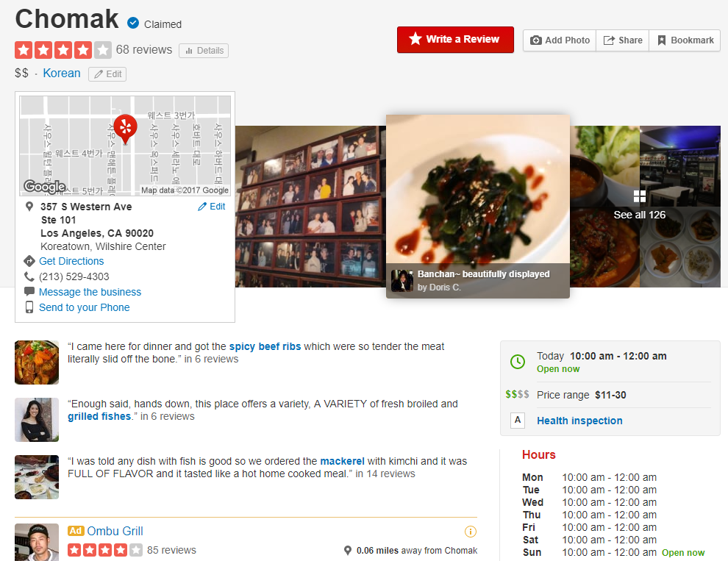Click the info icon next to Ombu Grill ad
This screenshot has height=561, width=728.
[x=471, y=532]
